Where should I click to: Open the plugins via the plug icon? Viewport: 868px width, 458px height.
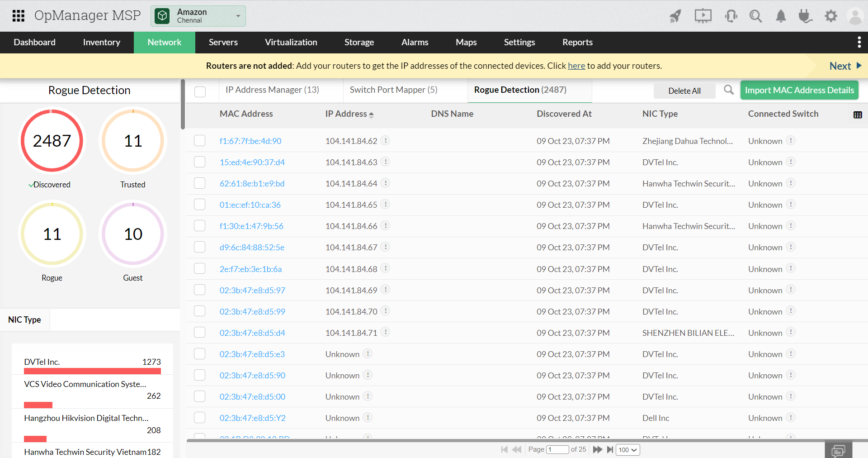click(x=805, y=16)
